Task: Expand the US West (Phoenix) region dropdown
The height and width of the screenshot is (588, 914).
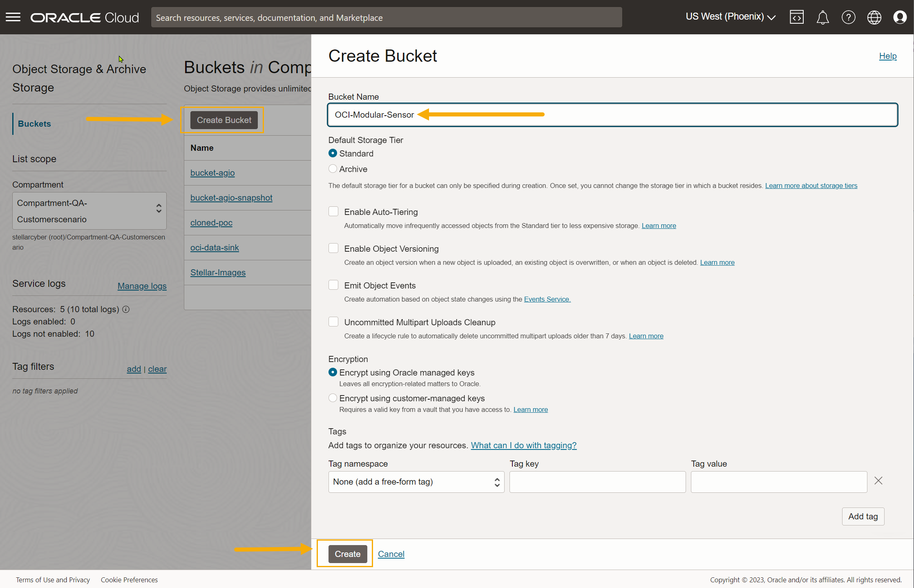Action: tap(730, 17)
